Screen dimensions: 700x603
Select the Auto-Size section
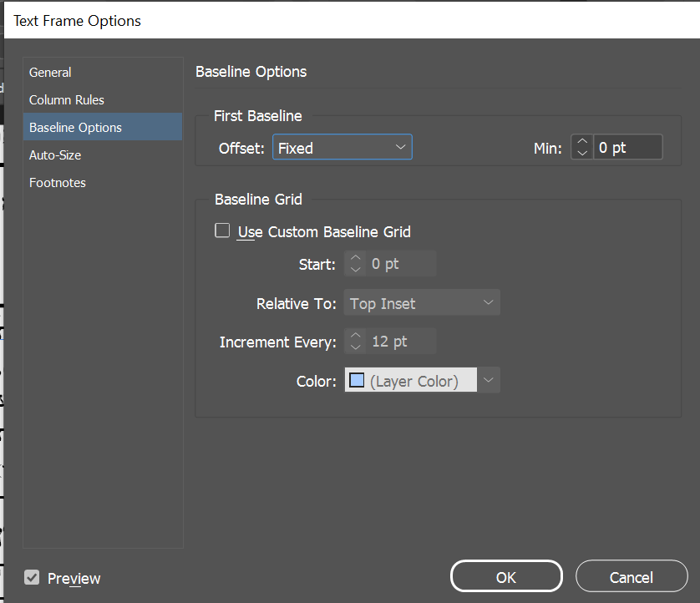coord(55,155)
